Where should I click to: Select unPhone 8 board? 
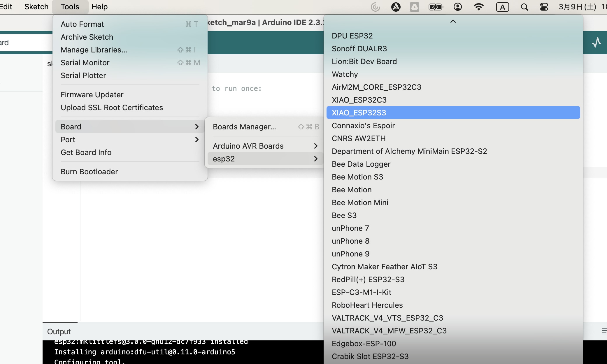click(453, 241)
